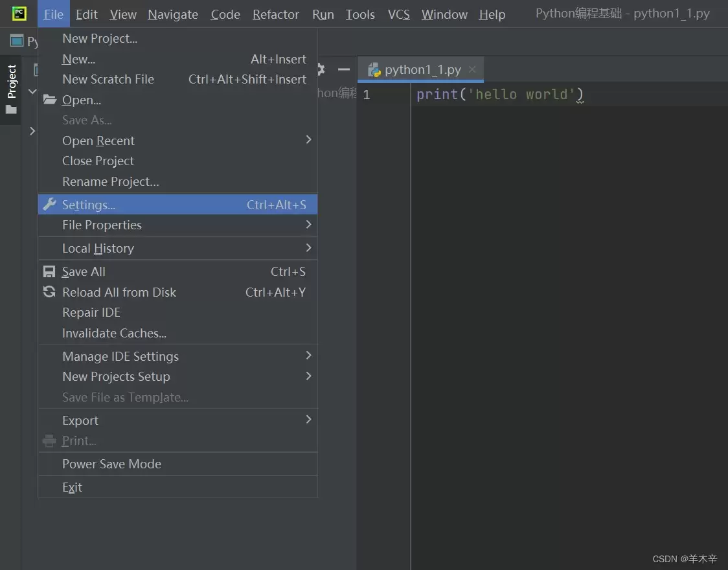This screenshot has height=570, width=728.
Task: Select Save All menu item
Action: pos(178,271)
